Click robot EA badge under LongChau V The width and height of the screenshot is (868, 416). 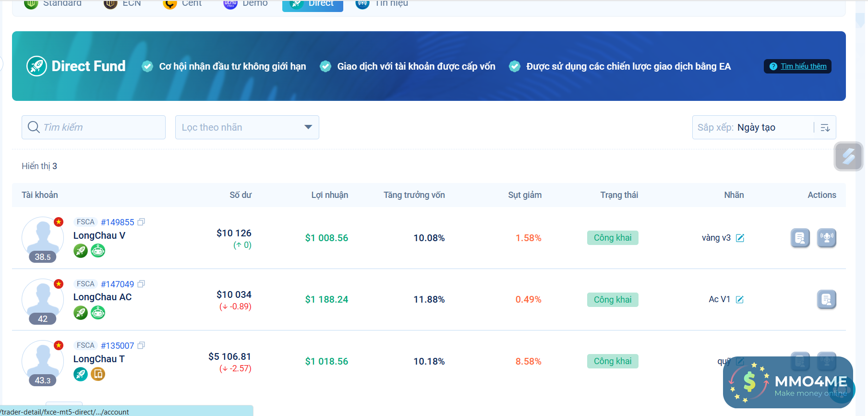click(x=98, y=251)
